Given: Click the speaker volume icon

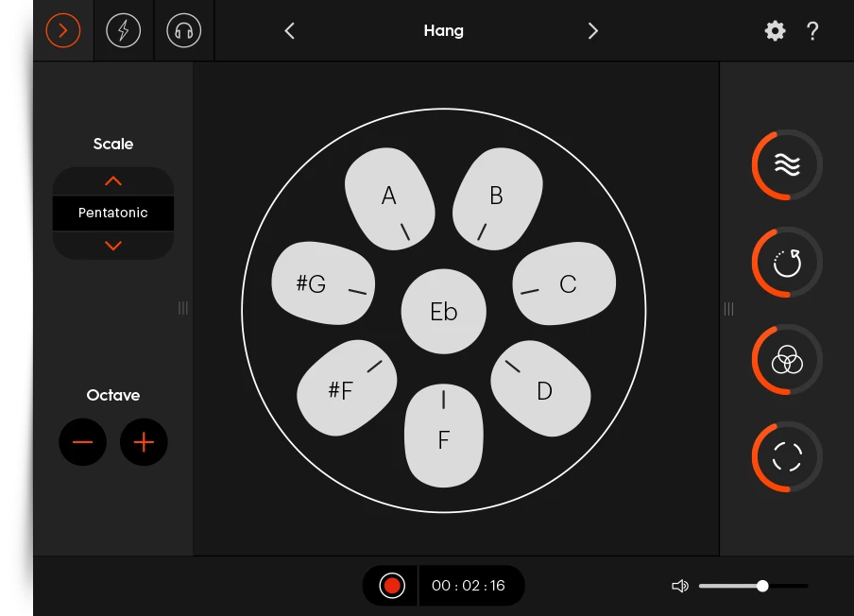Looking at the screenshot, I should click(x=679, y=587).
